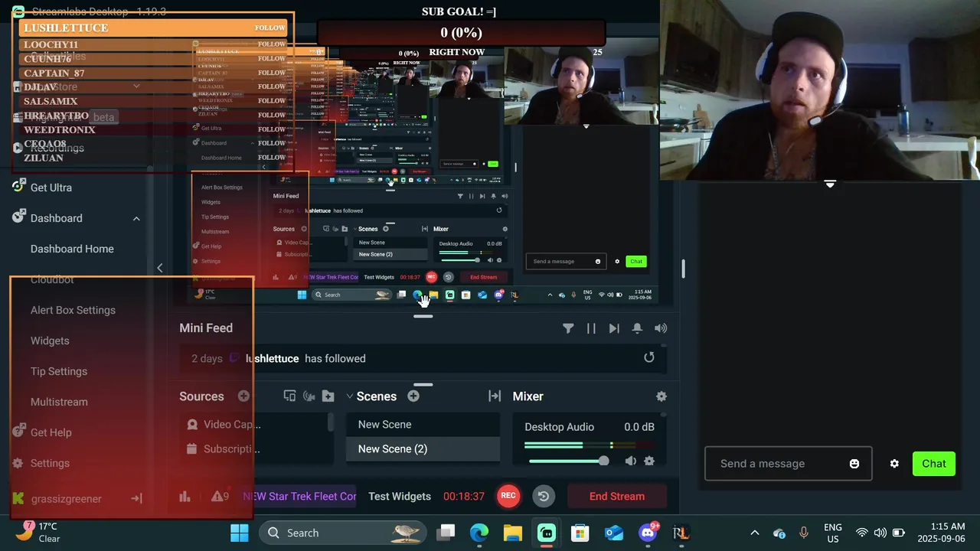Open chat settings gear icon

coord(894,464)
